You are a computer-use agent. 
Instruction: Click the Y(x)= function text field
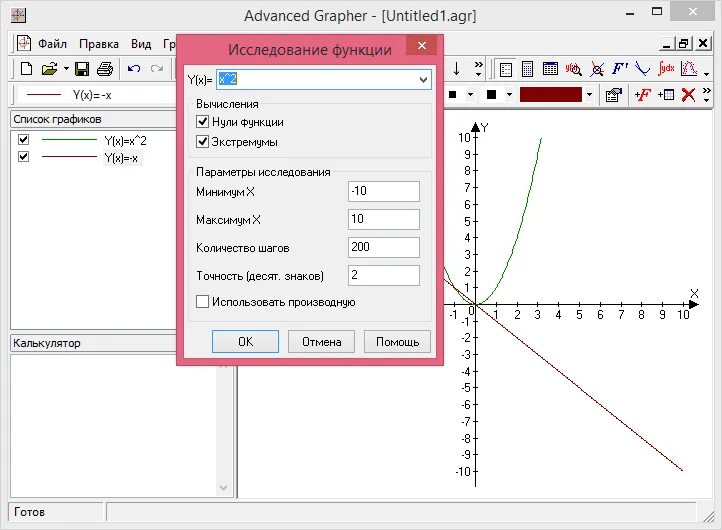(316, 80)
